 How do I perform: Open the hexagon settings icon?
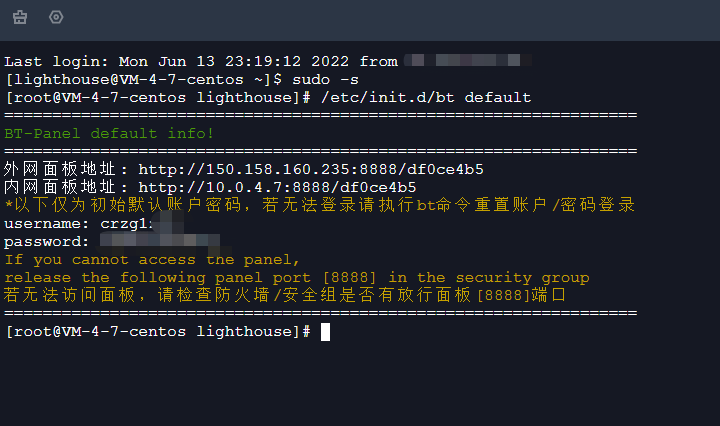tap(56, 17)
